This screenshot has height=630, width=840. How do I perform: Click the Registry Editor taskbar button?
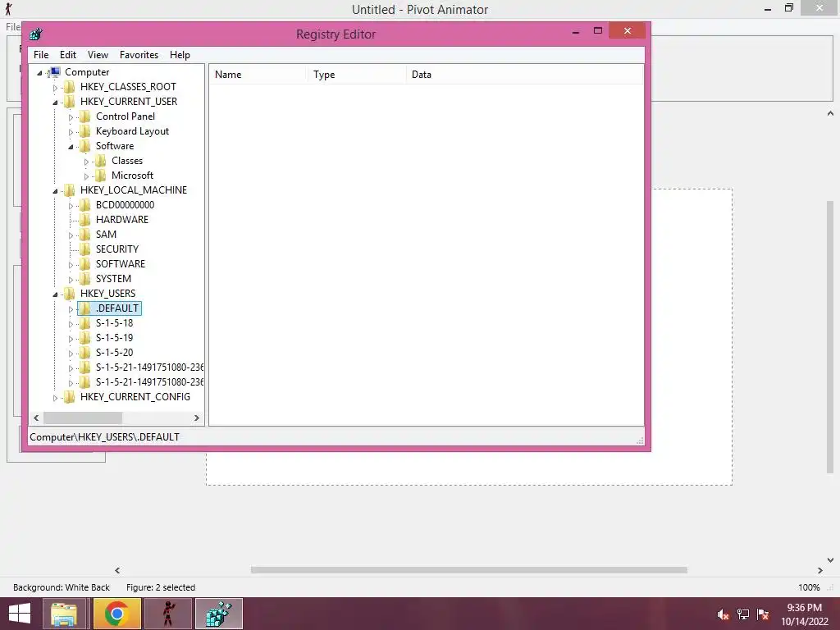click(x=219, y=614)
